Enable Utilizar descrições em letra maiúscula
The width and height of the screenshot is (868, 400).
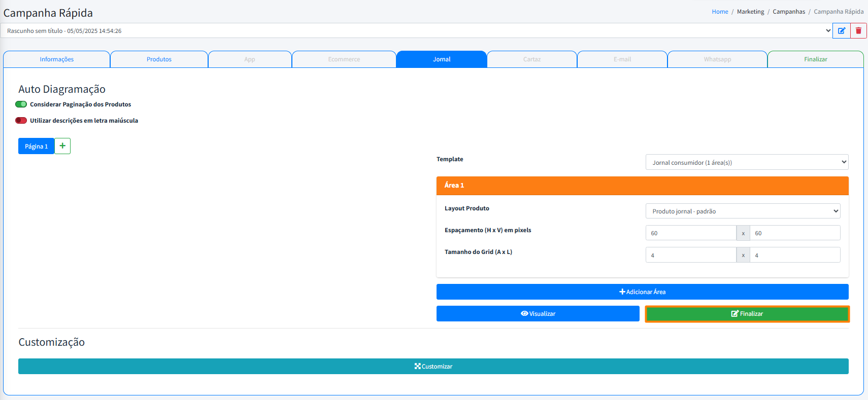click(21, 121)
